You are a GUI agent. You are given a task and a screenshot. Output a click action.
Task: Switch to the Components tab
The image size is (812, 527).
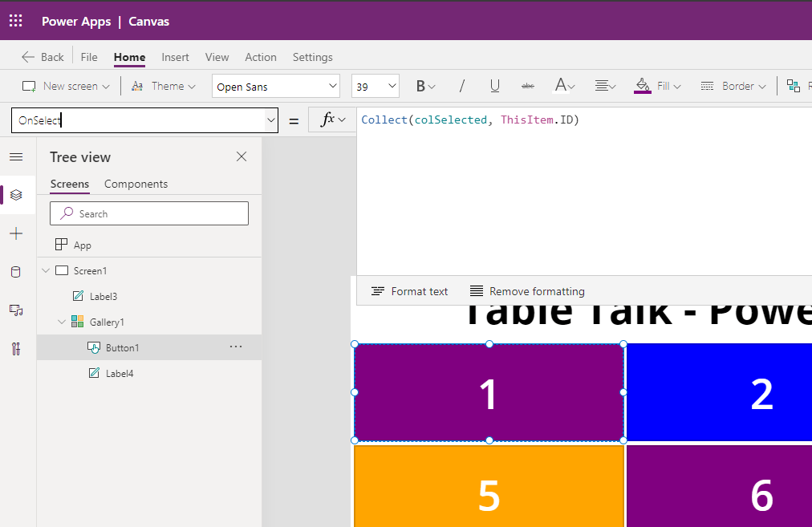click(136, 184)
